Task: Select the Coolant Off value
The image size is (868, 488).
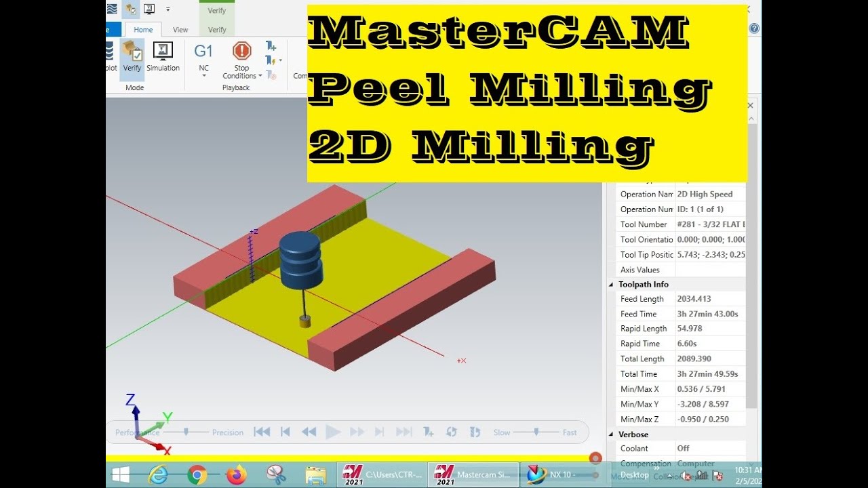Action: [683, 449]
